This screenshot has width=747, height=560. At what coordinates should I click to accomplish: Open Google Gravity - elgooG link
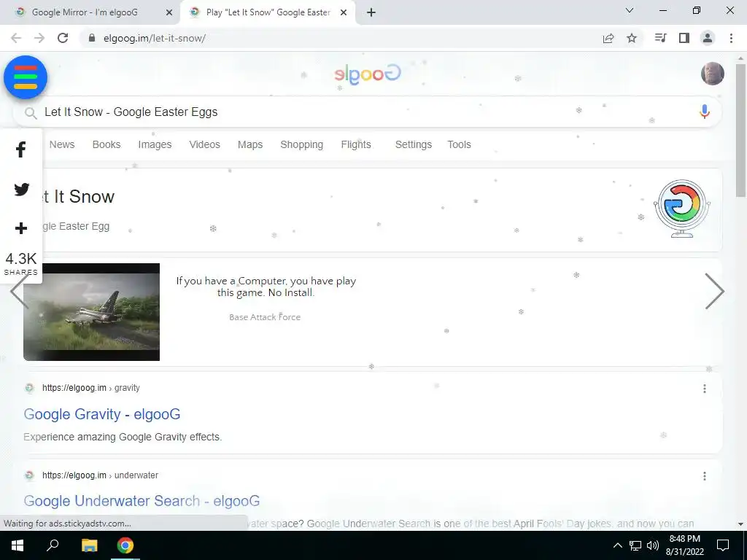[102, 414]
